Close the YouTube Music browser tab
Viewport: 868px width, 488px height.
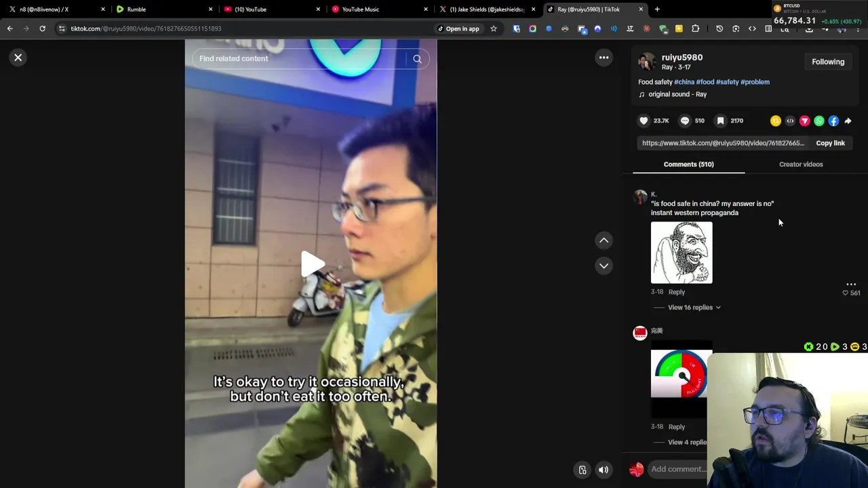point(426,9)
